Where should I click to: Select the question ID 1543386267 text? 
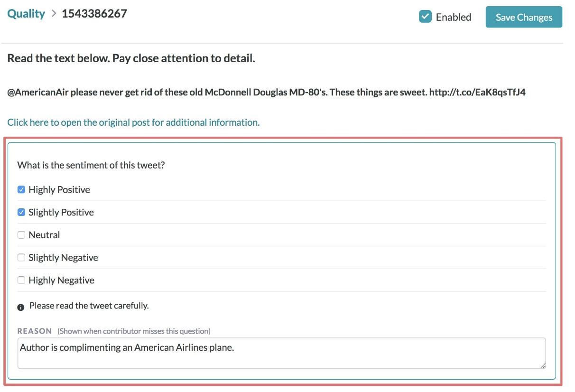[x=94, y=13]
